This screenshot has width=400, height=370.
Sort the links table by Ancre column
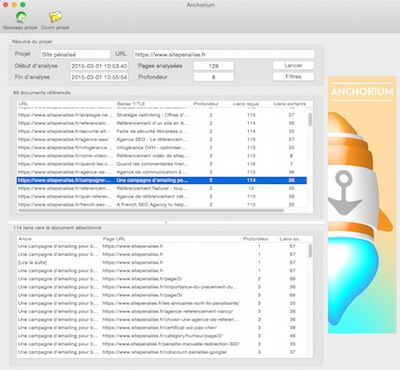pyautogui.click(x=59, y=239)
